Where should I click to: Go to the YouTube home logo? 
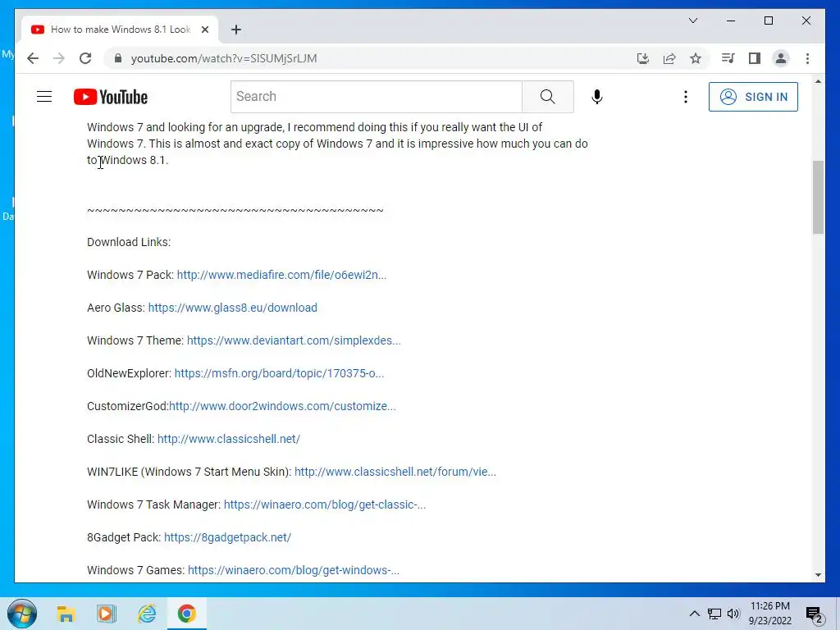click(x=111, y=97)
